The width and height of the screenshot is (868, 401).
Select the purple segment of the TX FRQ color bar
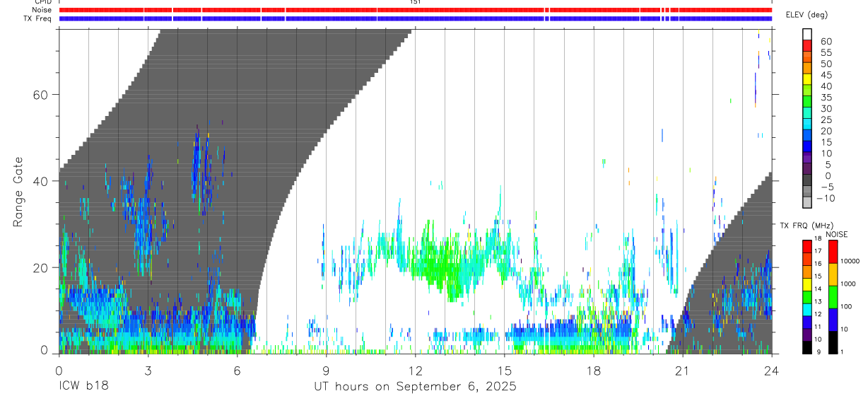807,335
